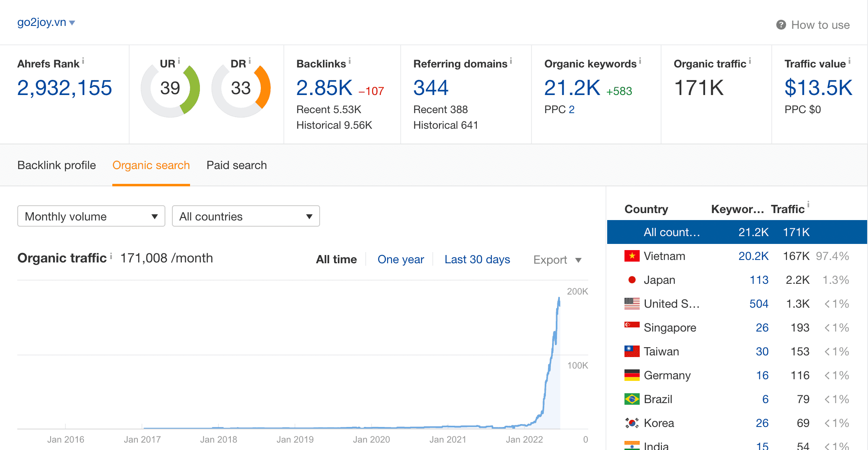Image resolution: width=868 pixels, height=450 pixels.
Task: Click Japan keywords count 113
Action: coord(759,280)
